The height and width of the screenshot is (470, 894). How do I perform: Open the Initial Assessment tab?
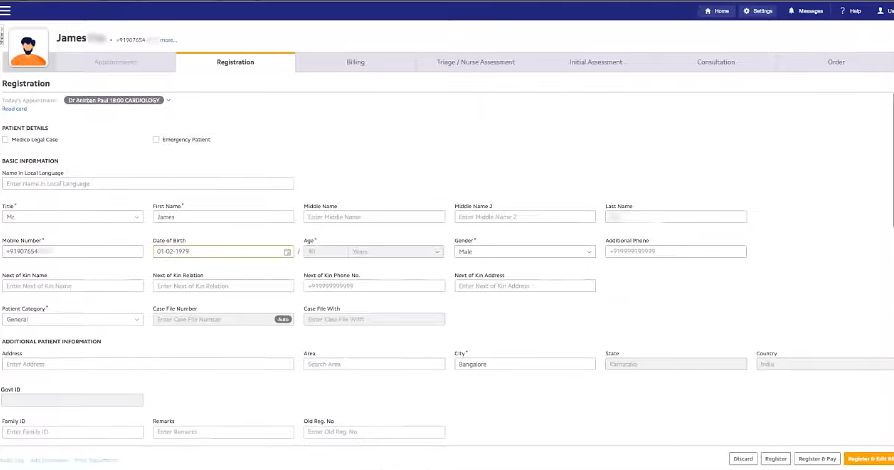coord(596,62)
